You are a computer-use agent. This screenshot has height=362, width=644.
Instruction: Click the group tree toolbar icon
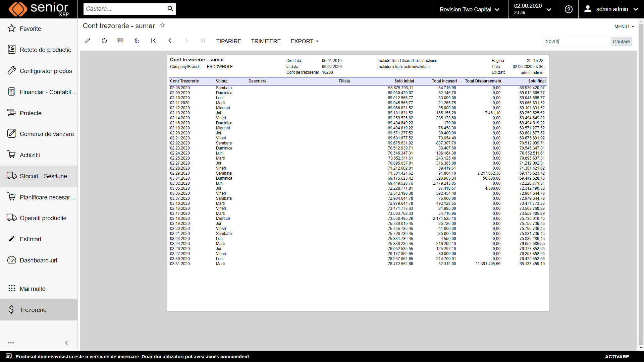[137, 41]
